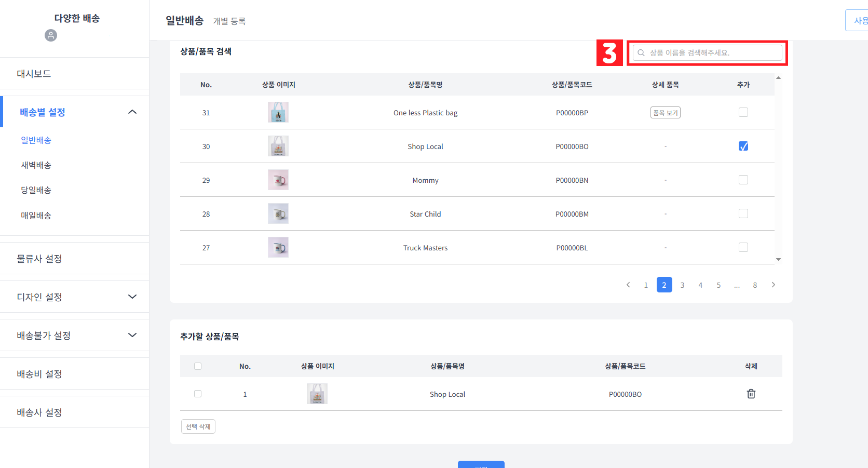Uncheck the Shop Local 추가 checkbox

click(x=743, y=146)
